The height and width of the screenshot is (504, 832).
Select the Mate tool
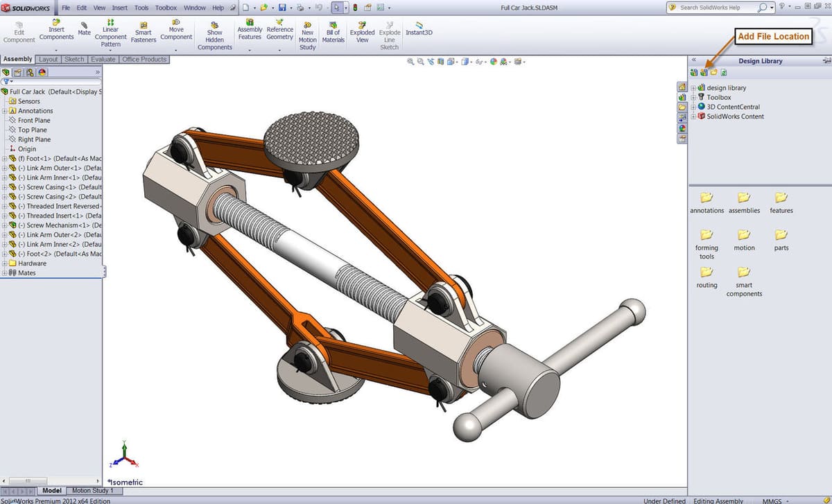tap(84, 28)
